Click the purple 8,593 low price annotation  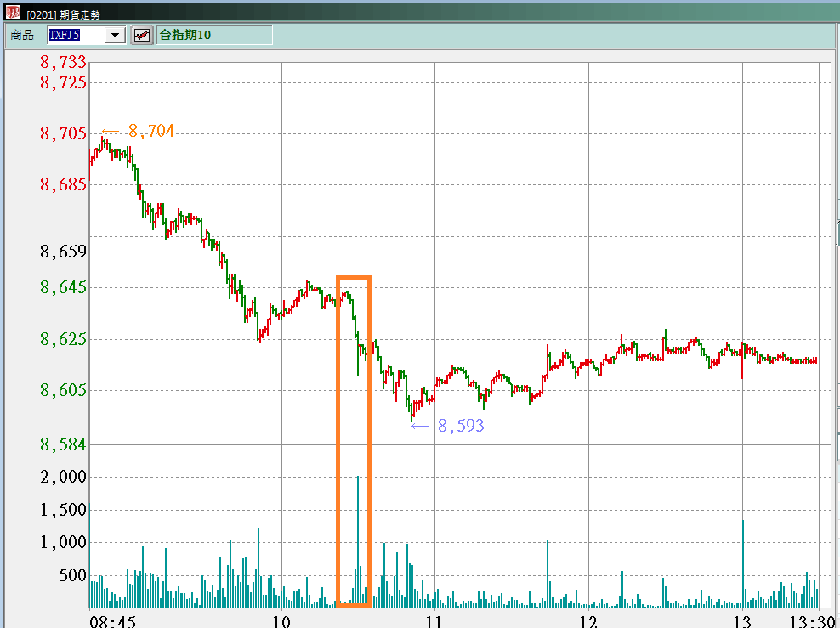click(460, 426)
